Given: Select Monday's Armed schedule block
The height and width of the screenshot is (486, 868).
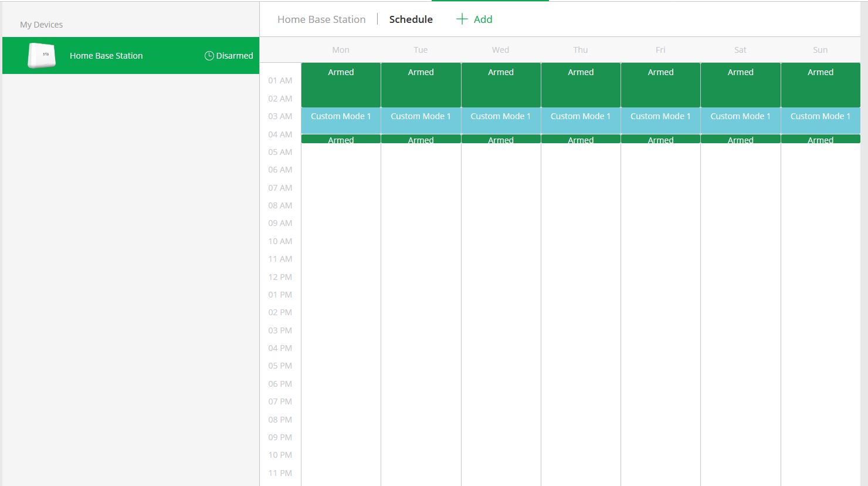Looking at the screenshot, I should 340,85.
